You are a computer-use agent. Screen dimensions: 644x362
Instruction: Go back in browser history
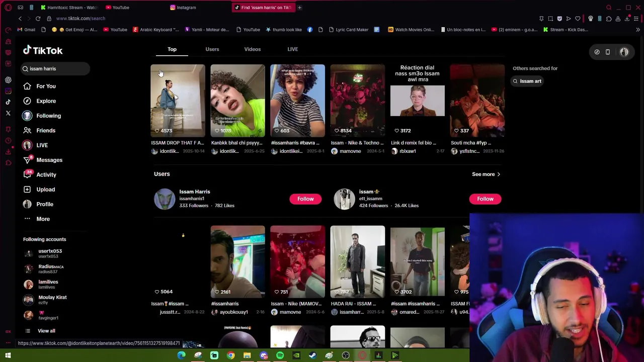point(20,19)
